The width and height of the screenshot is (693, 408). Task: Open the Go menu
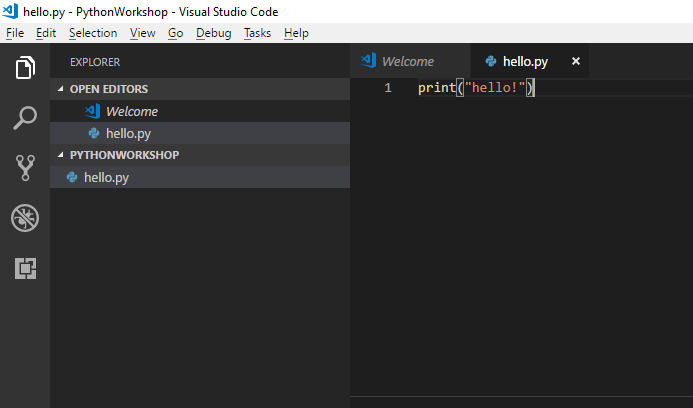point(175,33)
